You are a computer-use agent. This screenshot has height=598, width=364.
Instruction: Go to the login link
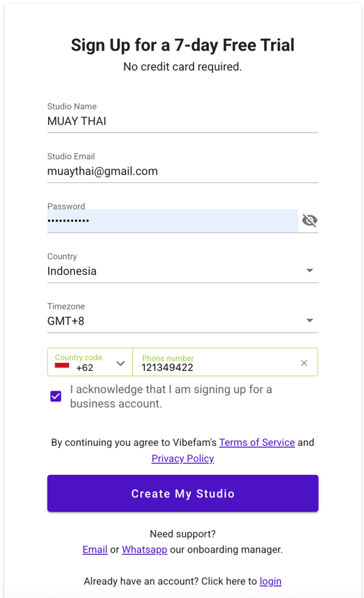click(x=271, y=582)
